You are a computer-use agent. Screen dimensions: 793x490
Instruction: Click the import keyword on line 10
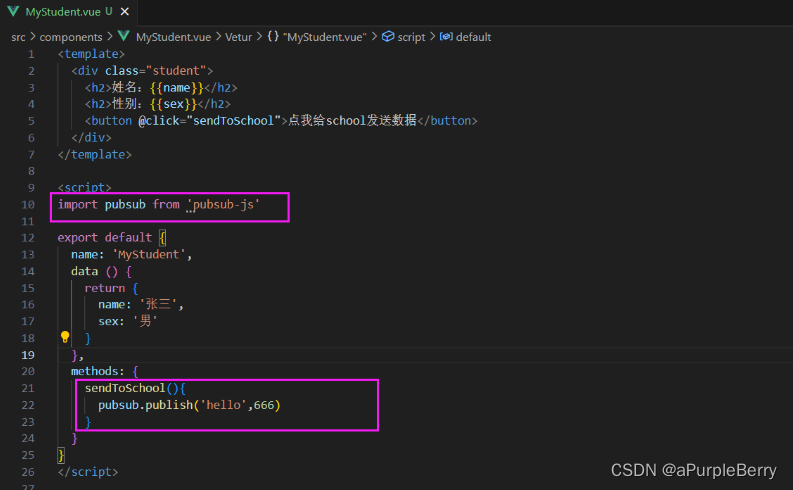click(77, 204)
